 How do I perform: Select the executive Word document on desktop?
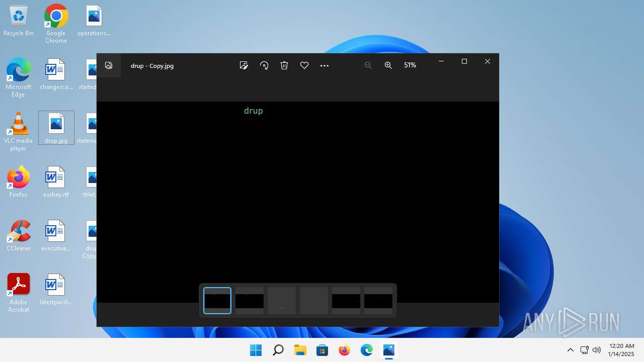56,236
